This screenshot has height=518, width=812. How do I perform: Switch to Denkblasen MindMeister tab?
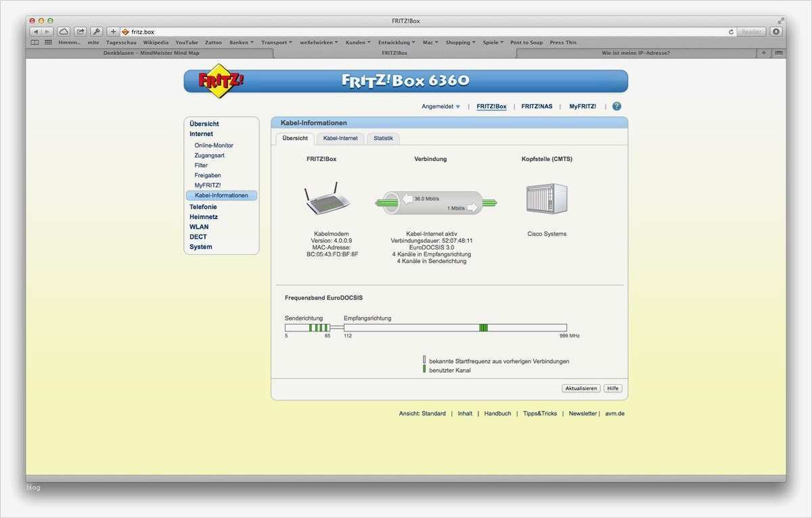pyautogui.click(x=150, y=53)
